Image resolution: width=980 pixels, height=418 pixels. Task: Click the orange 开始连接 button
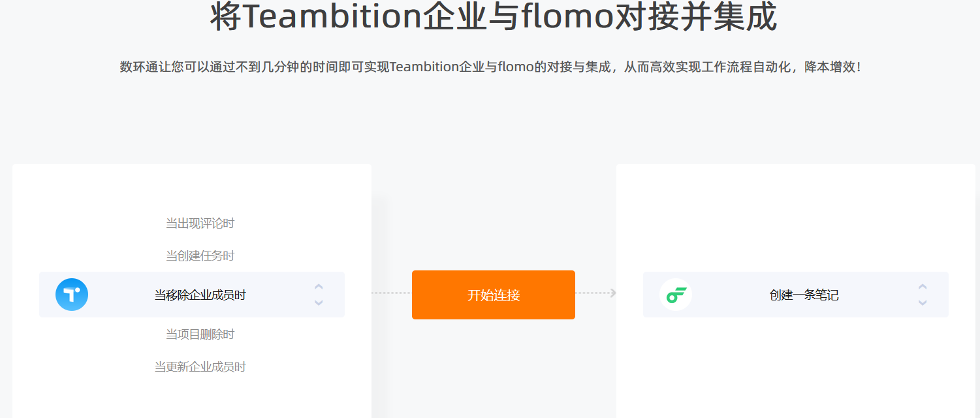tap(494, 295)
